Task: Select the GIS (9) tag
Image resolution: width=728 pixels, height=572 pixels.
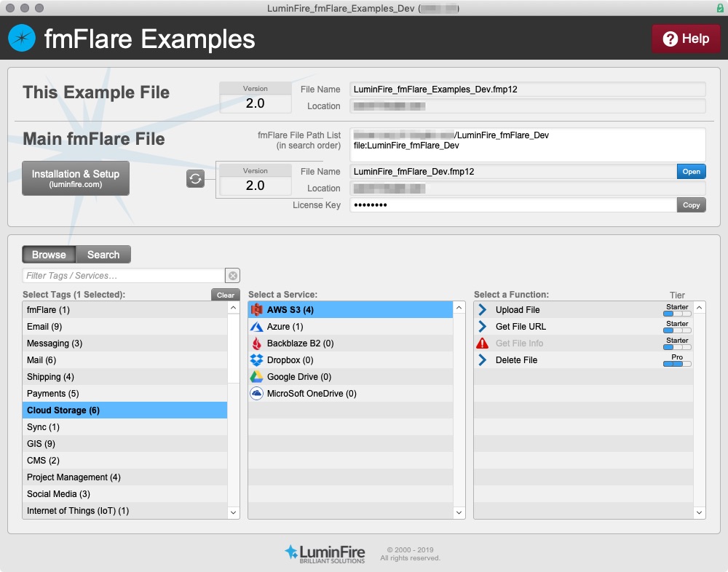Action: pos(125,443)
